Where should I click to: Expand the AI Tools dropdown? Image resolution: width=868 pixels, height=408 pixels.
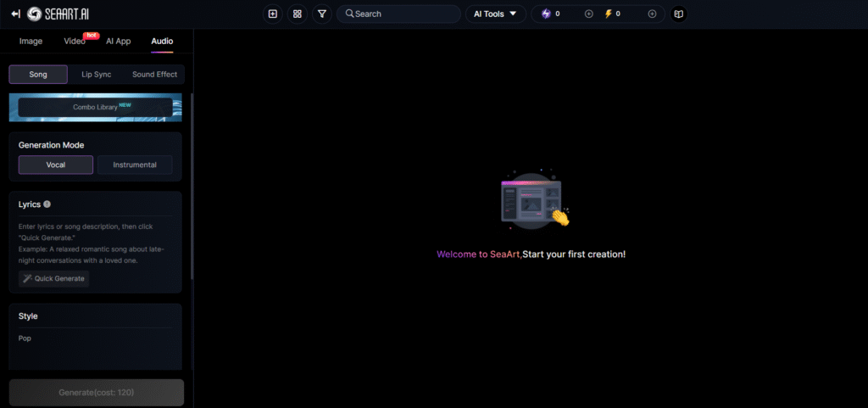[495, 14]
